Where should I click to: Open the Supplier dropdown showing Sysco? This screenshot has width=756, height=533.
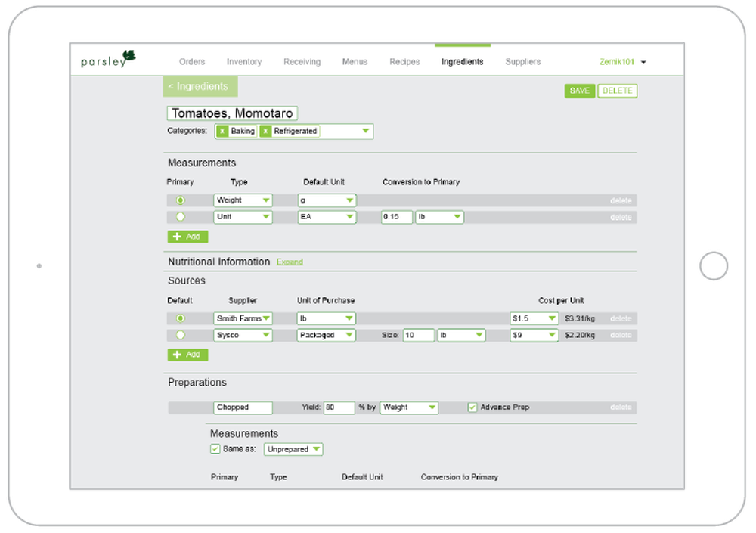coord(242,335)
